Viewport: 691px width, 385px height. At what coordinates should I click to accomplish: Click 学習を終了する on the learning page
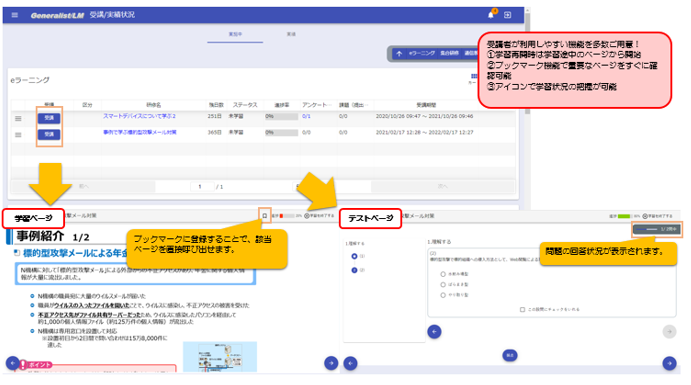(319, 216)
